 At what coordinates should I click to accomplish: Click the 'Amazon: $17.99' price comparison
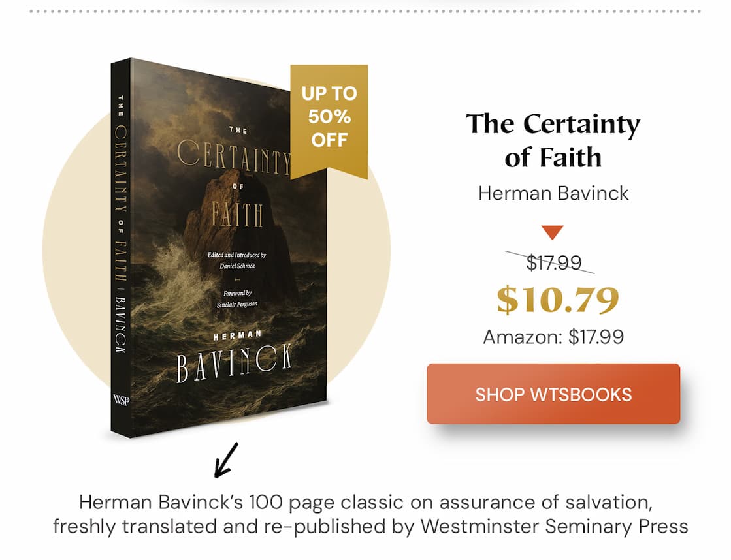[x=553, y=337]
